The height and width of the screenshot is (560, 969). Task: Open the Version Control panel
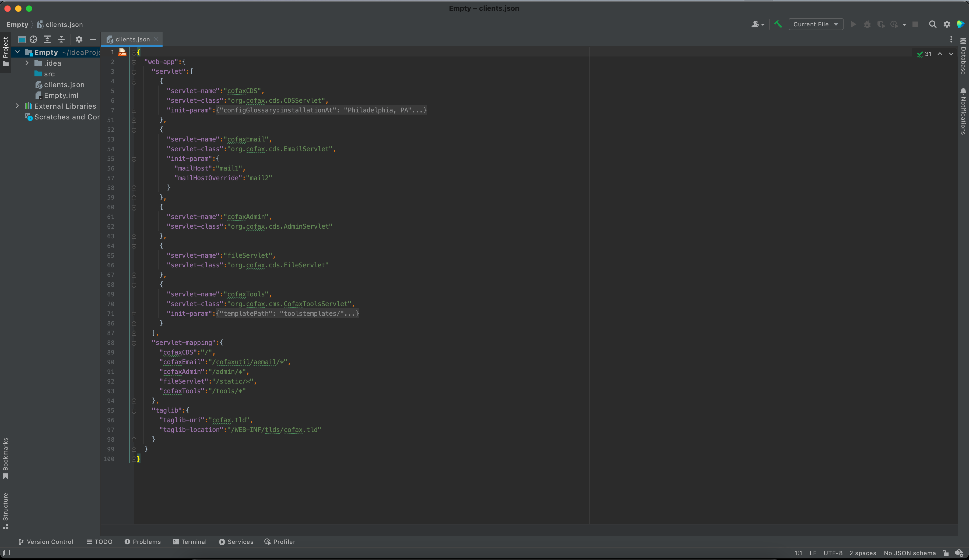[46, 541]
